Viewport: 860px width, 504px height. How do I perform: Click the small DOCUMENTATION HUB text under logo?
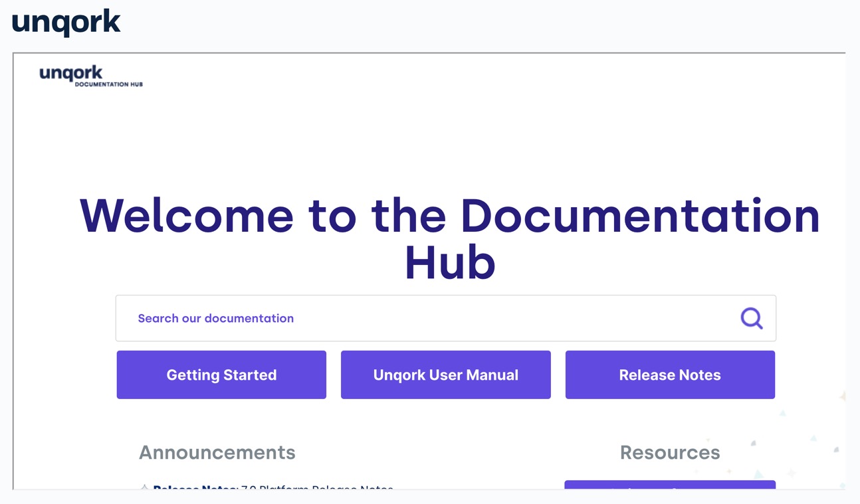click(x=109, y=84)
